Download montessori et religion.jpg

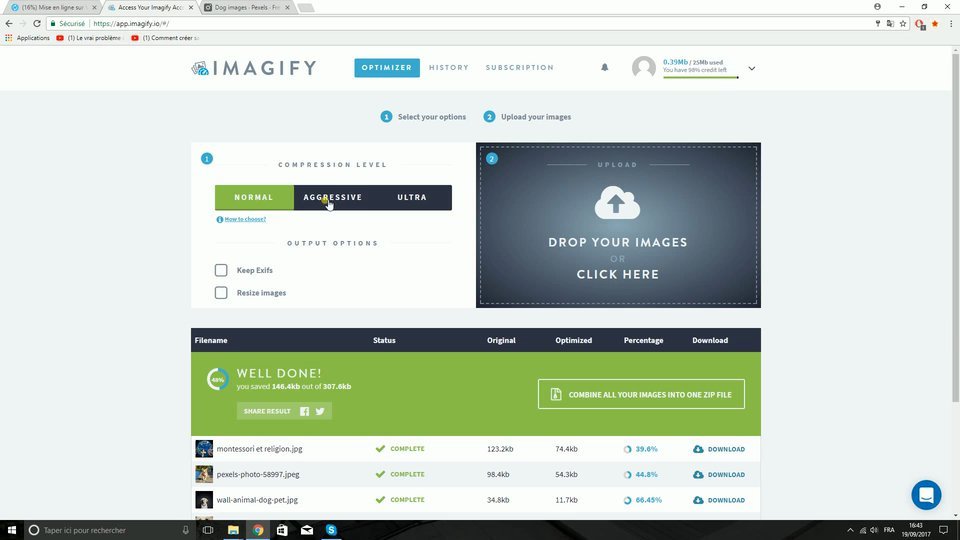click(719, 449)
